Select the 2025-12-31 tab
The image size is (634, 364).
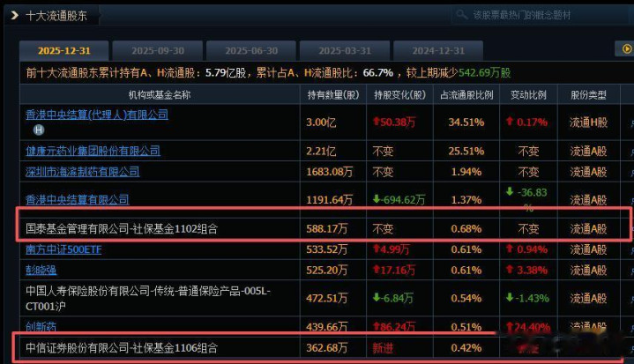click(x=63, y=50)
